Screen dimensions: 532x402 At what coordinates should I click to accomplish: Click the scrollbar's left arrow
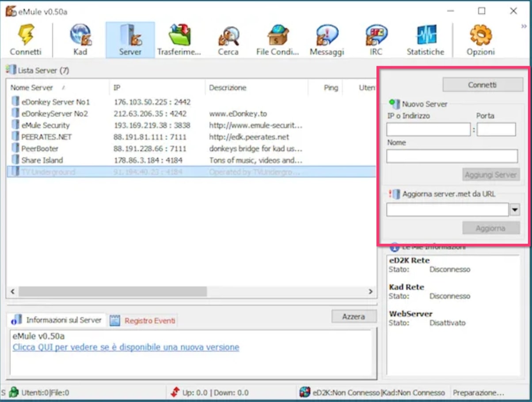coord(13,292)
